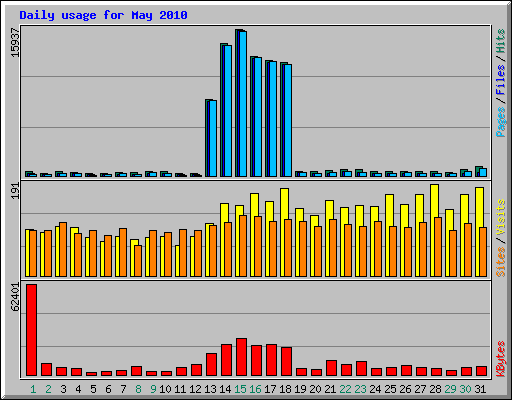
Task: Click the orange Sites bar for day 3
Action: pos(63,249)
